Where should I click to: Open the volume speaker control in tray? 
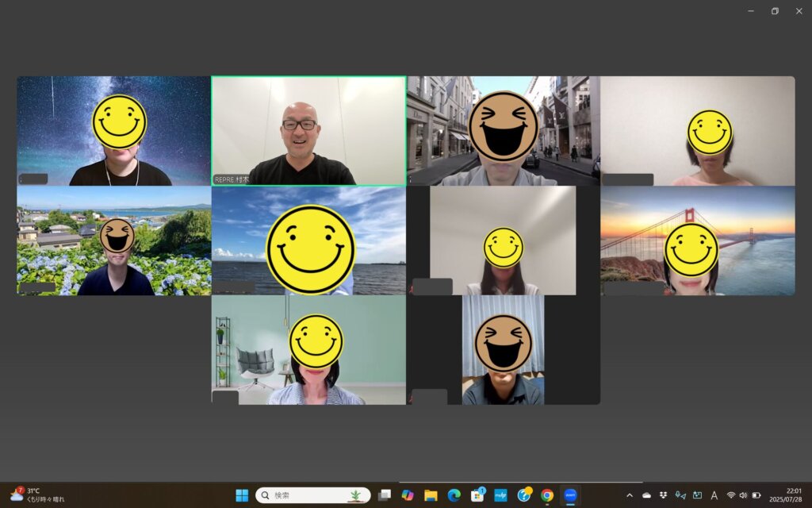(x=743, y=495)
